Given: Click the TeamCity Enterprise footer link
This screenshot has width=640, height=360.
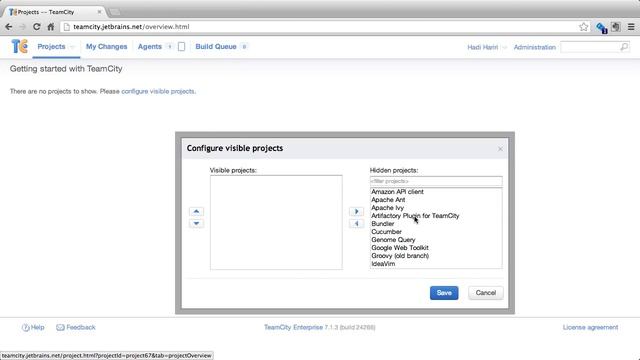Looking at the screenshot, I should pos(293,327).
